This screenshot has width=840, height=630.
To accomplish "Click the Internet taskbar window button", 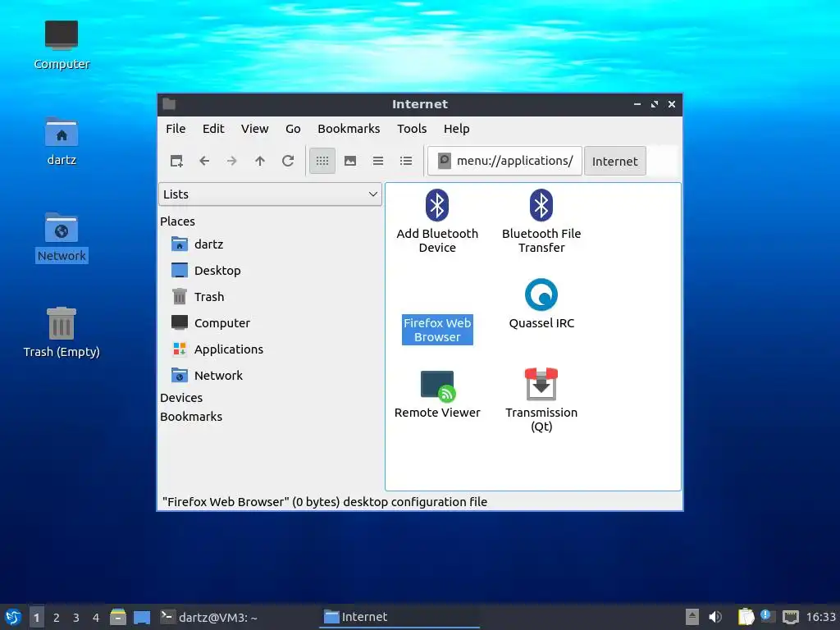I will tap(399, 617).
